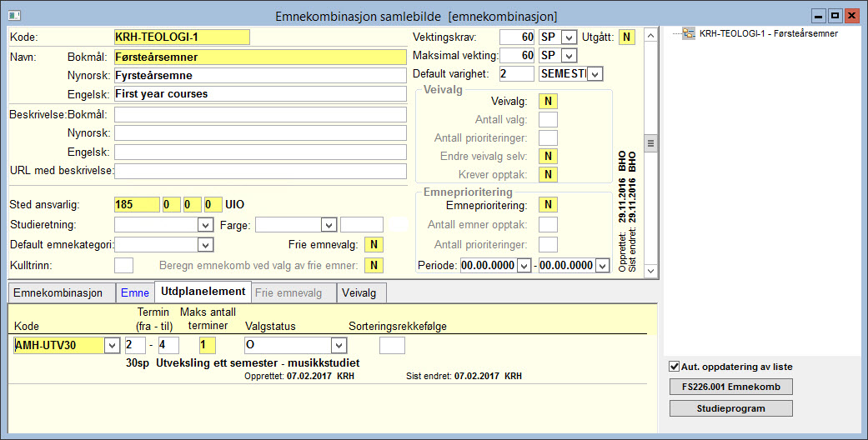The width and height of the screenshot is (868, 440).
Task: Click the Farge color preview swatch
Action: tap(398, 225)
